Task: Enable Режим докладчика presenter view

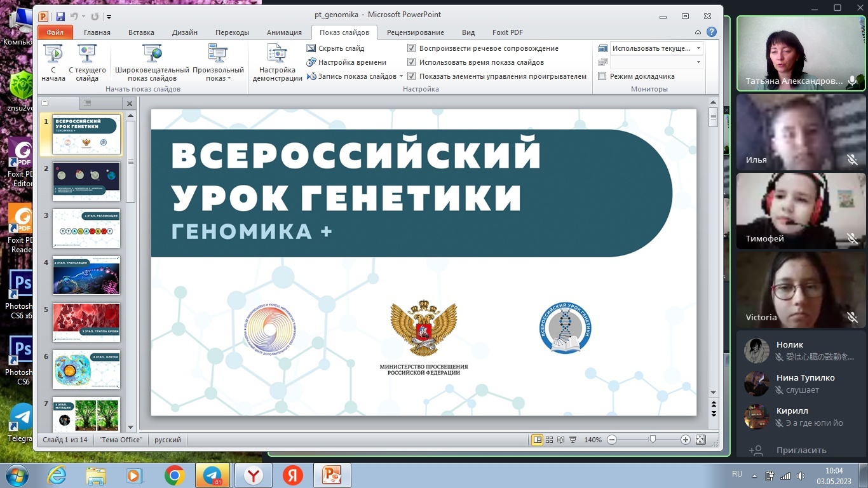Action: click(602, 76)
